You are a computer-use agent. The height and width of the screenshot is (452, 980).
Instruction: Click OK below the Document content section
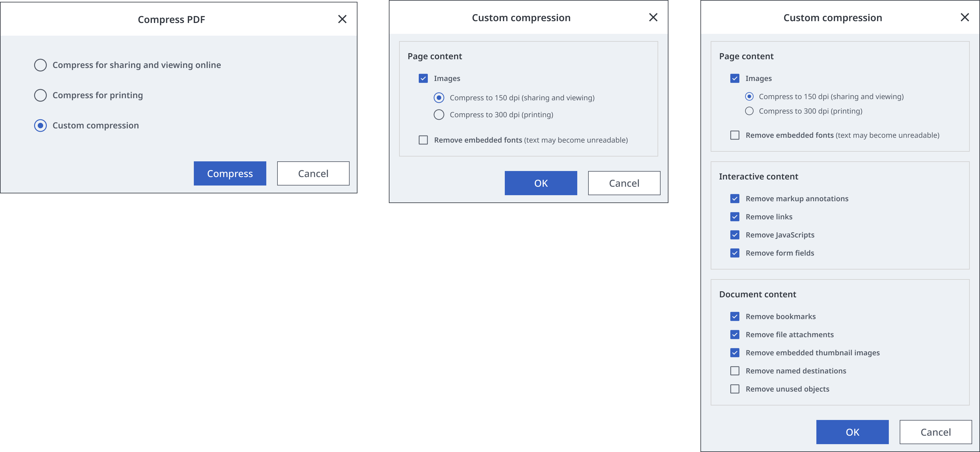pyautogui.click(x=852, y=432)
